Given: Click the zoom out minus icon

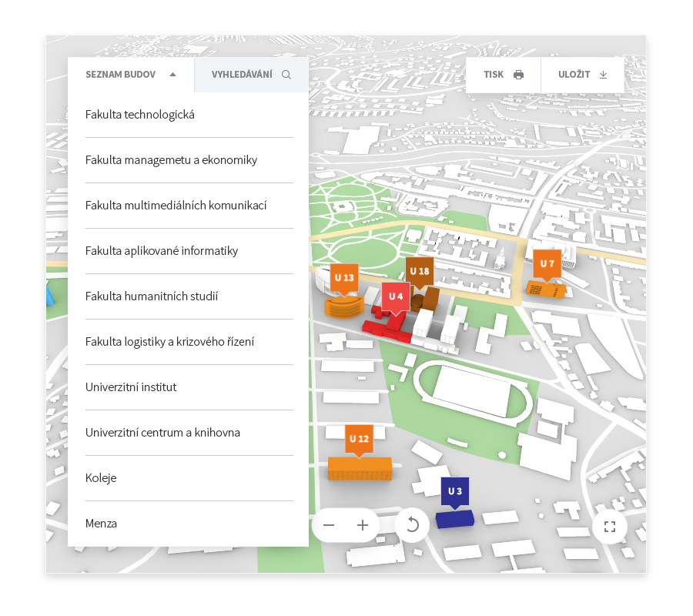Looking at the screenshot, I should [329, 525].
